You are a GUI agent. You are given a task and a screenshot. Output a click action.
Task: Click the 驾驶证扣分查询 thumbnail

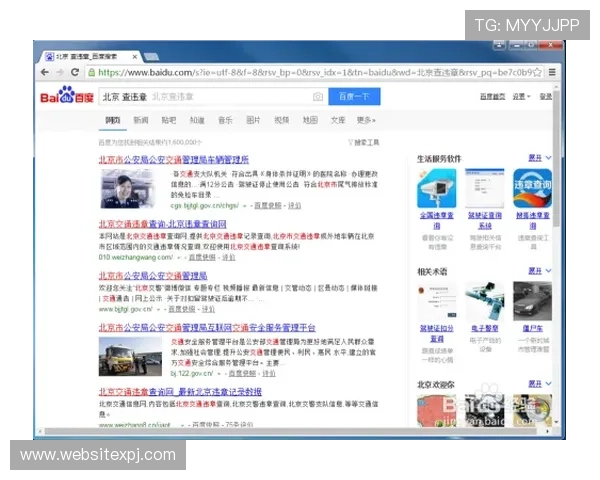click(437, 301)
